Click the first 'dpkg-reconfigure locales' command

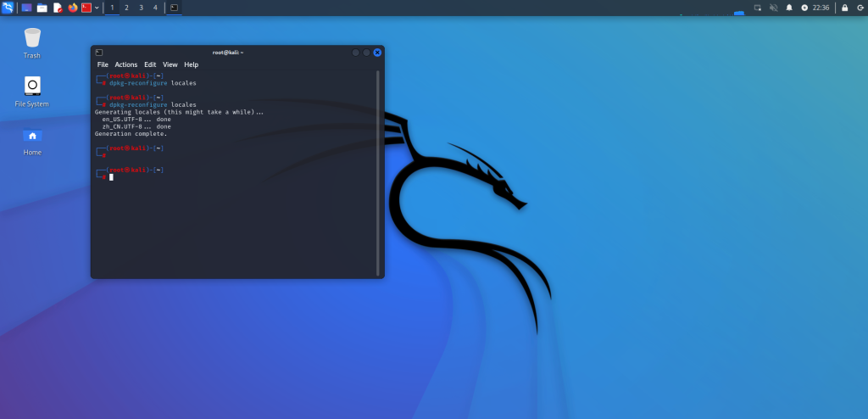[153, 83]
